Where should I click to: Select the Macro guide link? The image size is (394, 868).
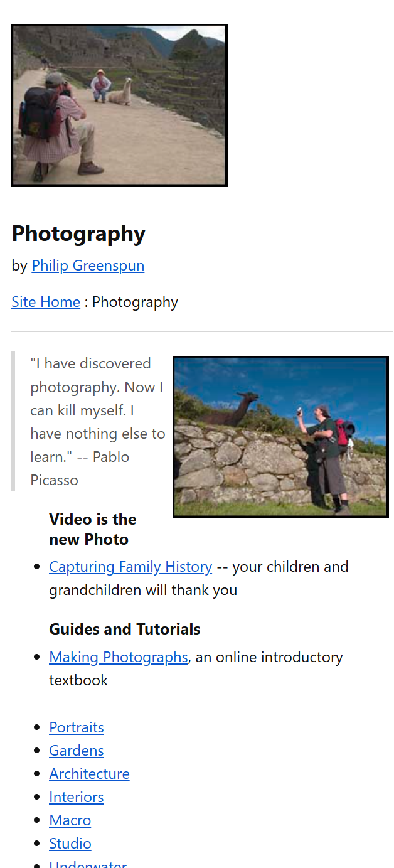pos(70,820)
